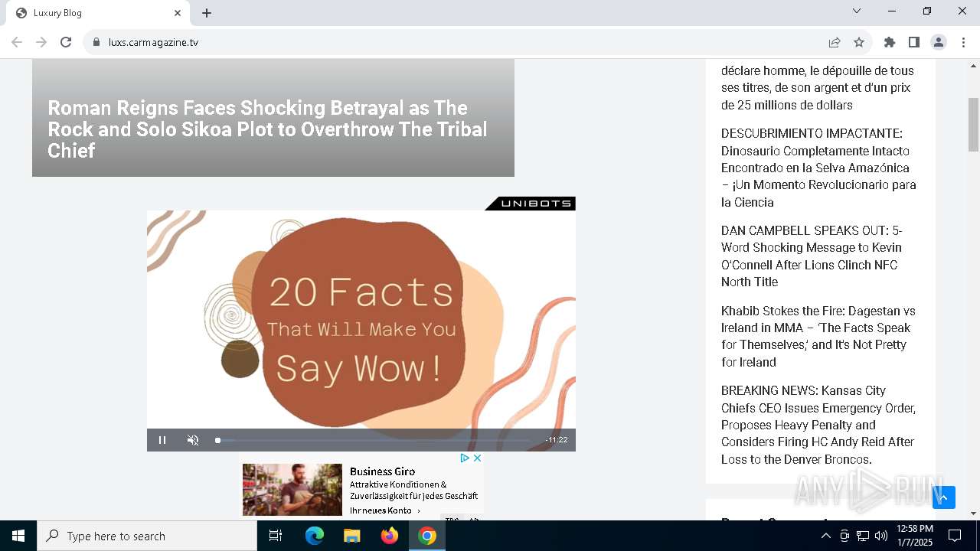View site information padlock icon
The width and height of the screenshot is (980, 551).
(96, 42)
